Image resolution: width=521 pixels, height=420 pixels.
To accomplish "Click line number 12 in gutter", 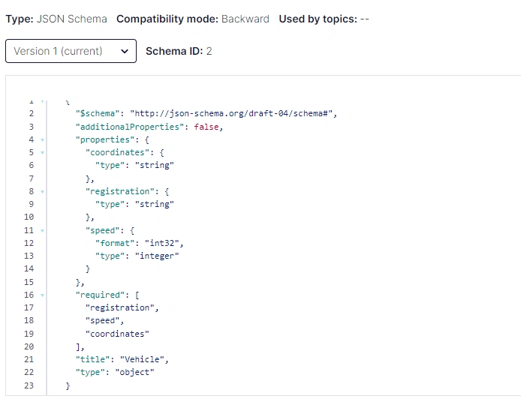I will click(x=29, y=243).
